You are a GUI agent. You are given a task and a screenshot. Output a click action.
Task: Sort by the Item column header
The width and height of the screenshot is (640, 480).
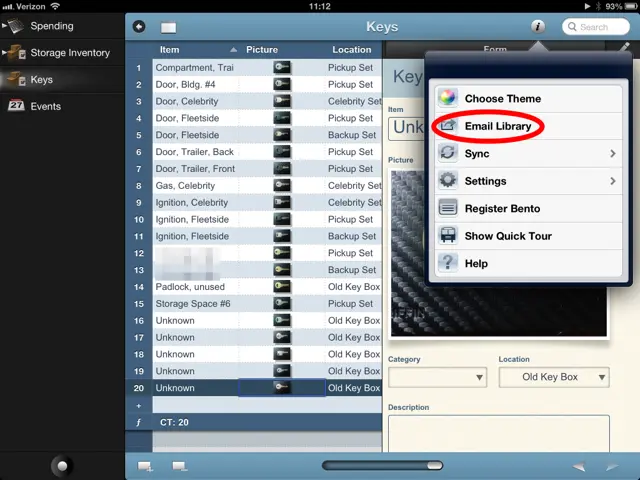click(x=194, y=49)
